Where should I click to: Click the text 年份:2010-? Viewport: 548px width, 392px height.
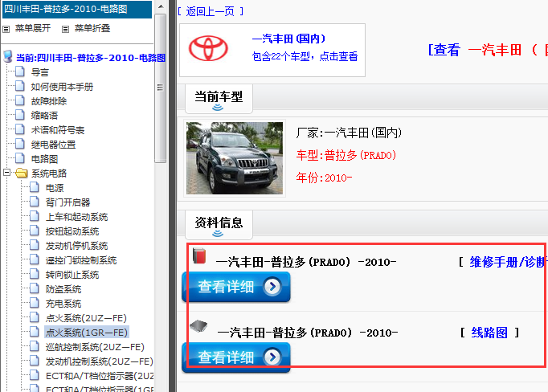(324, 178)
